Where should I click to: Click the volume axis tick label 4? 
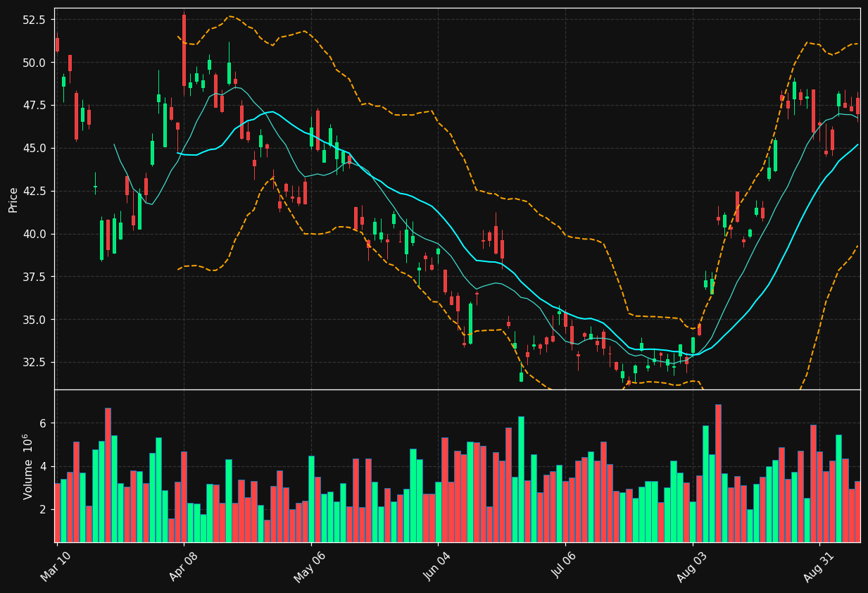pyautogui.click(x=43, y=466)
